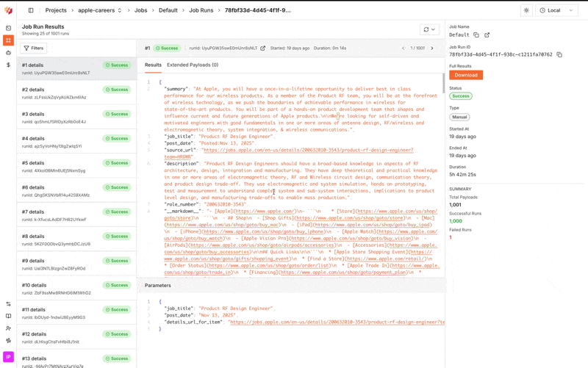Select the #5 details run
The height and width of the screenshot is (368, 588).
click(x=76, y=167)
